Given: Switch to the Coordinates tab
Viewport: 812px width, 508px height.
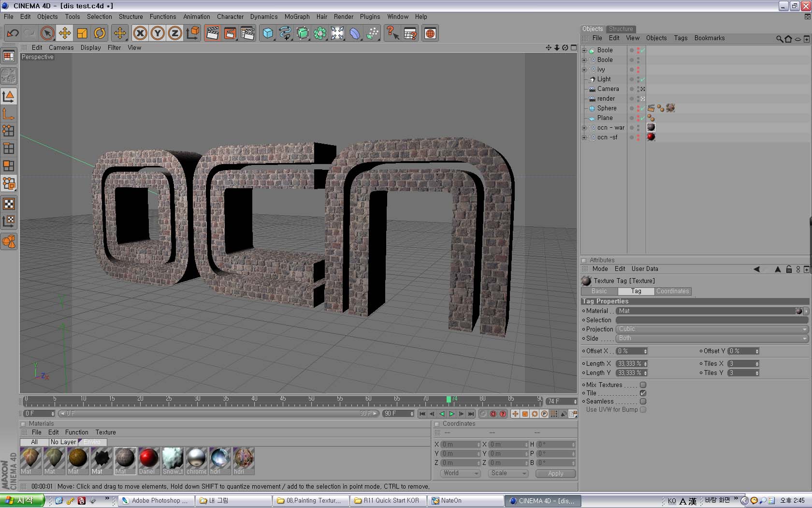Looking at the screenshot, I should coord(672,291).
